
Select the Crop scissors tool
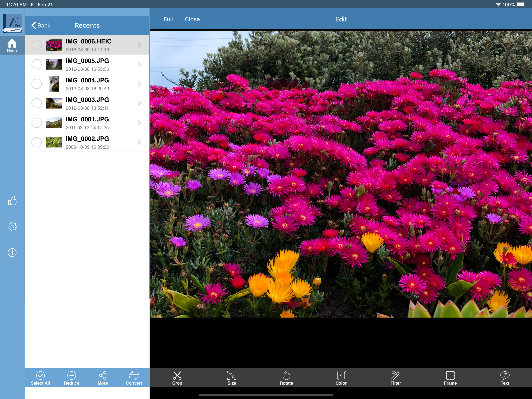tap(177, 378)
